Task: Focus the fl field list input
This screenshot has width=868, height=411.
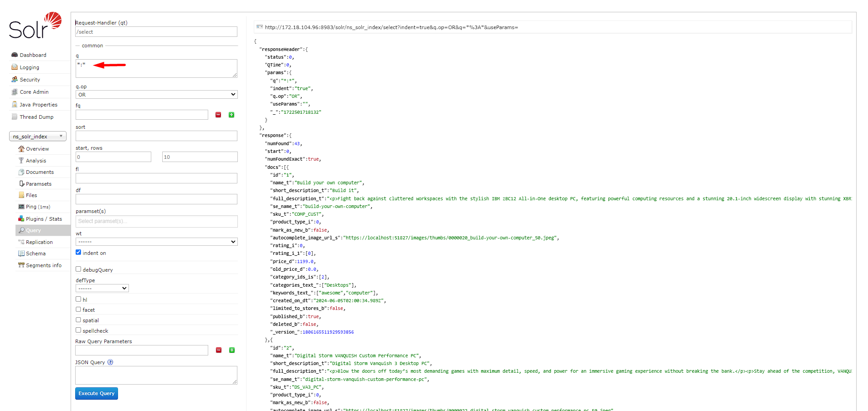Action: click(156, 178)
